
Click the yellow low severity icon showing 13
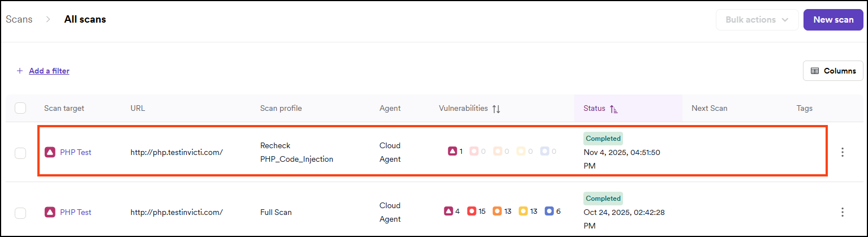click(523, 212)
